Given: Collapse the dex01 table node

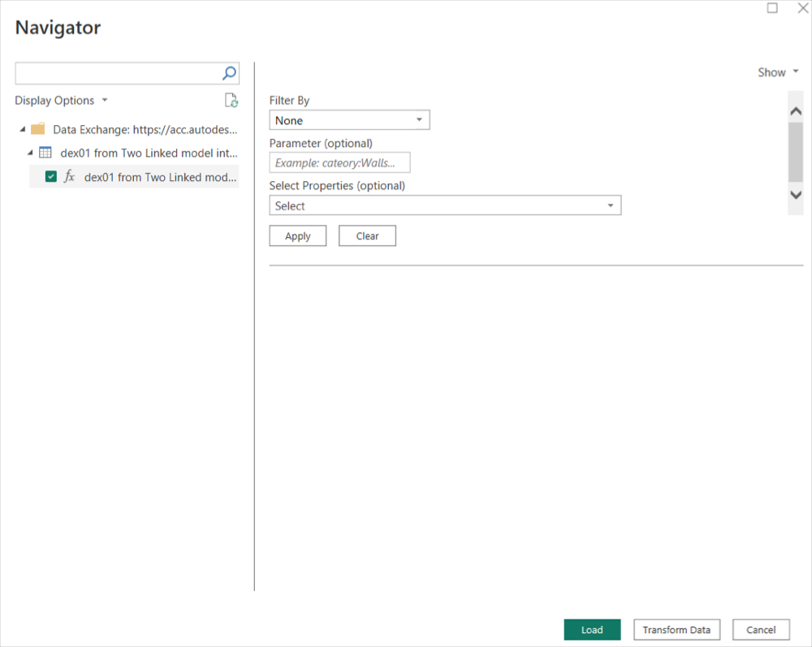Looking at the screenshot, I should coord(30,153).
